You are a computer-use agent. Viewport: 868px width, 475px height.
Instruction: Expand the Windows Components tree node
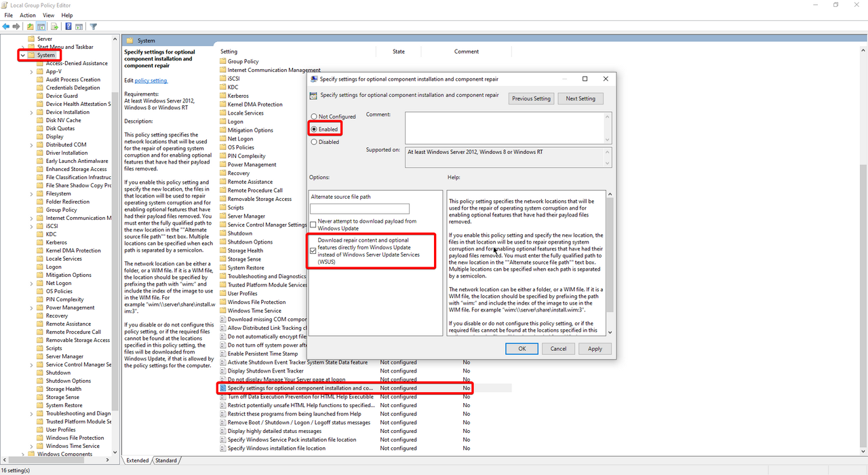point(23,454)
